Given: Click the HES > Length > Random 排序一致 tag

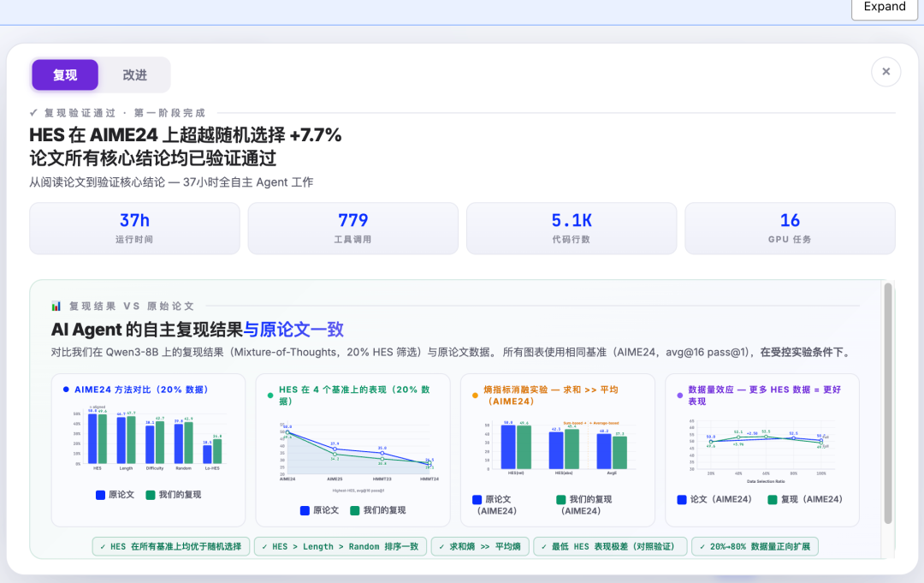Looking at the screenshot, I should (x=340, y=546).
